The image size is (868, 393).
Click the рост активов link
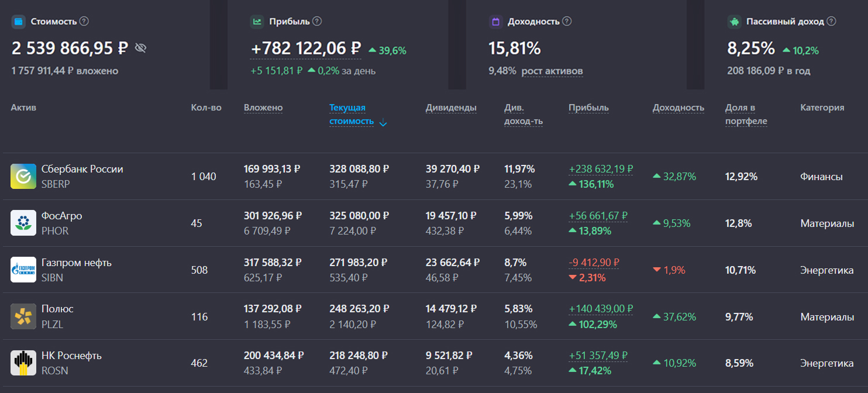[x=552, y=71]
